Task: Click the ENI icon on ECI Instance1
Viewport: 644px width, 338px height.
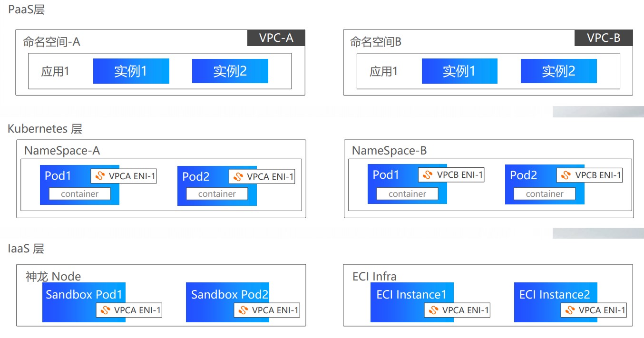Action: click(x=433, y=310)
